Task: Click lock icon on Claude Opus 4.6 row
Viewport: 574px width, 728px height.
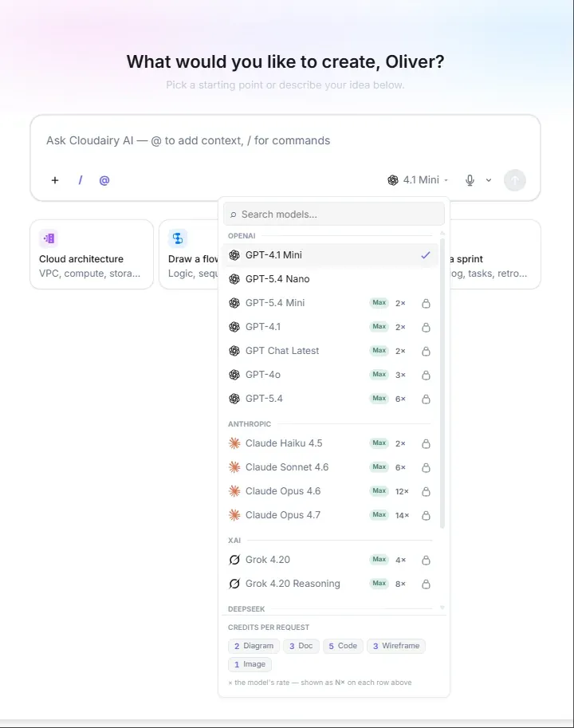Action: pos(426,492)
